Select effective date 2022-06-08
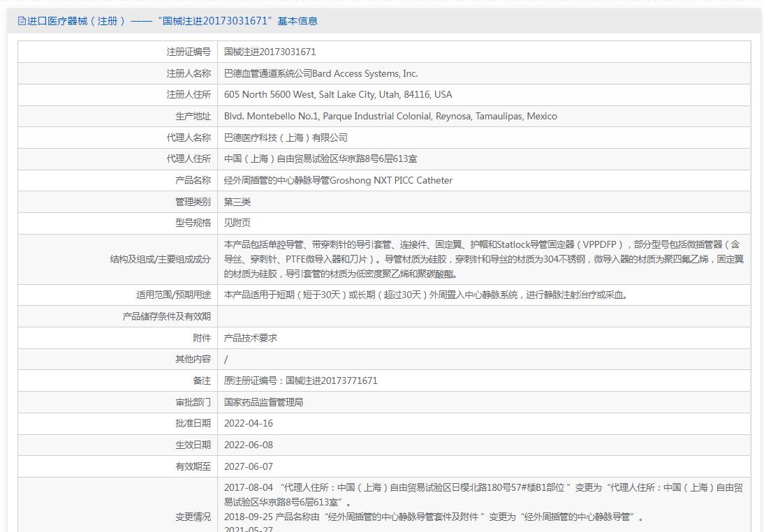The height and width of the screenshot is (532, 764). pos(249,445)
